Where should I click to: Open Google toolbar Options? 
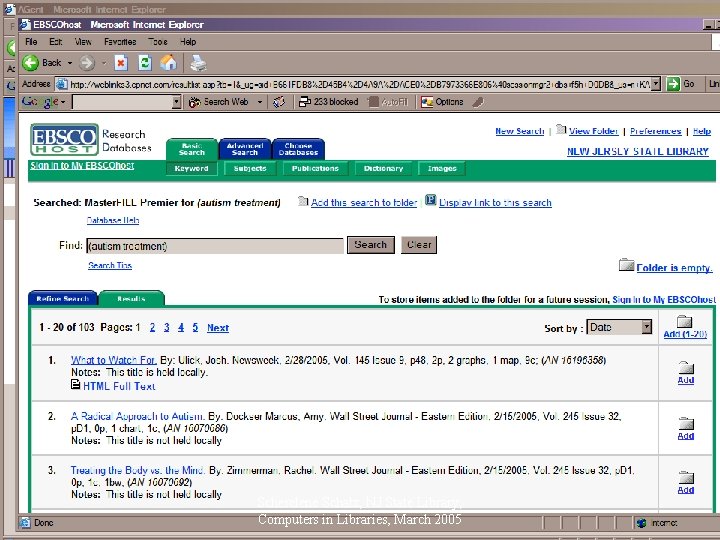click(443, 102)
